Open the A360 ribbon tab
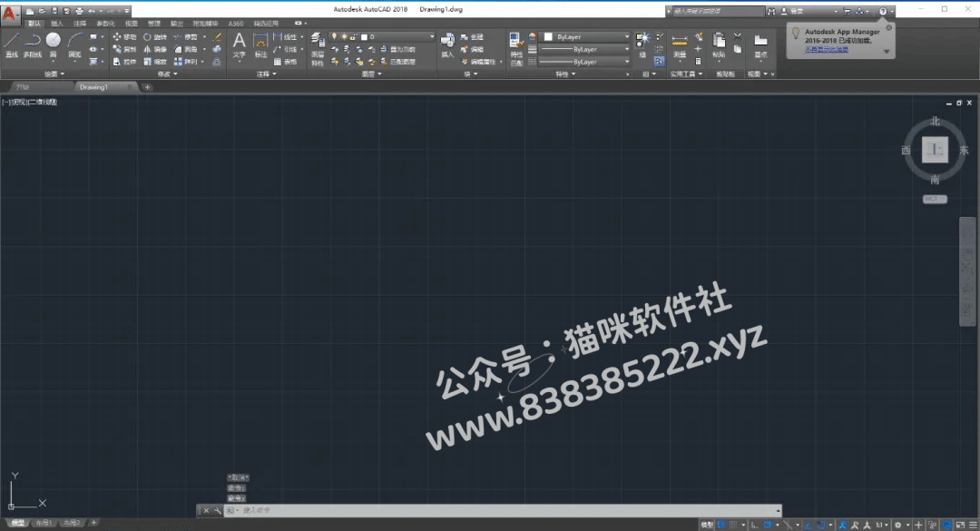 [x=236, y=23]
